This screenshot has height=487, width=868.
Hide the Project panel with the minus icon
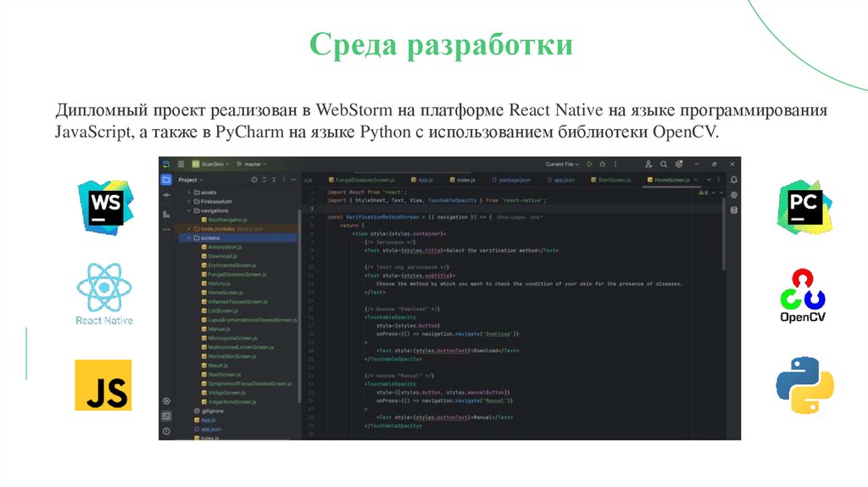click(x=293, y=180)
